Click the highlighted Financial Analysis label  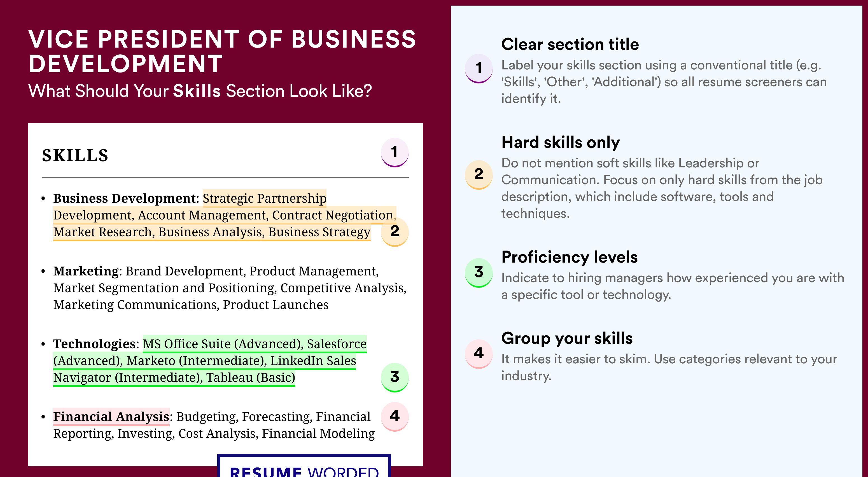[111, 417]
